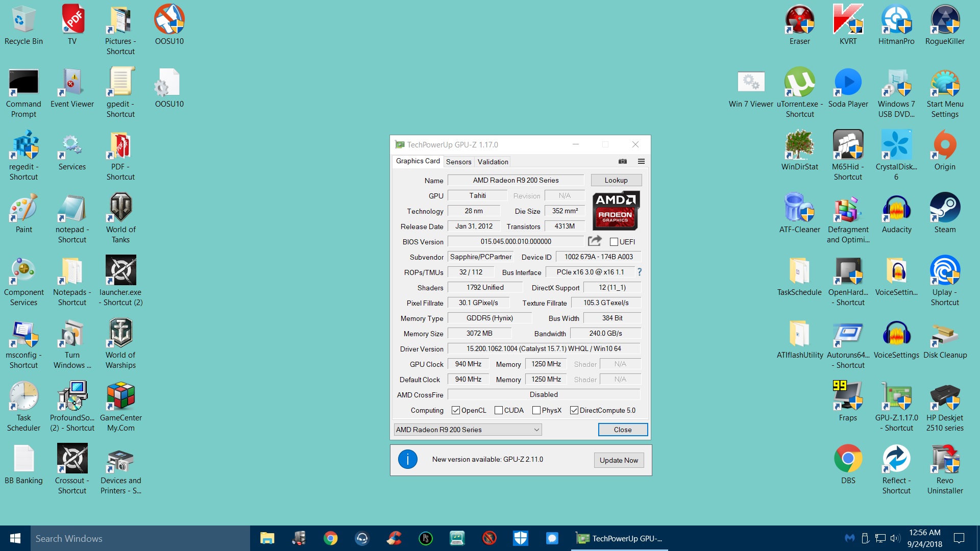Switch to the Graphics Card tab
Screen dimensions: 980x551
coord(418,161)
